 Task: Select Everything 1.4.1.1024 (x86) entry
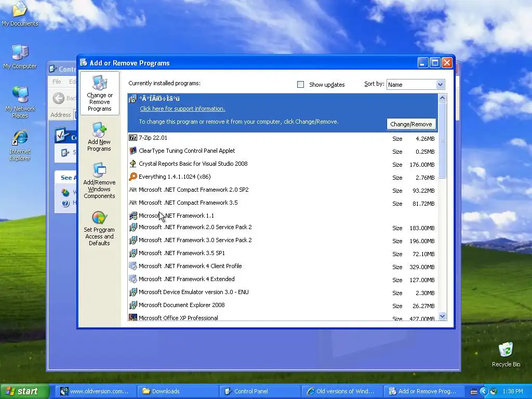click(283, 177)
